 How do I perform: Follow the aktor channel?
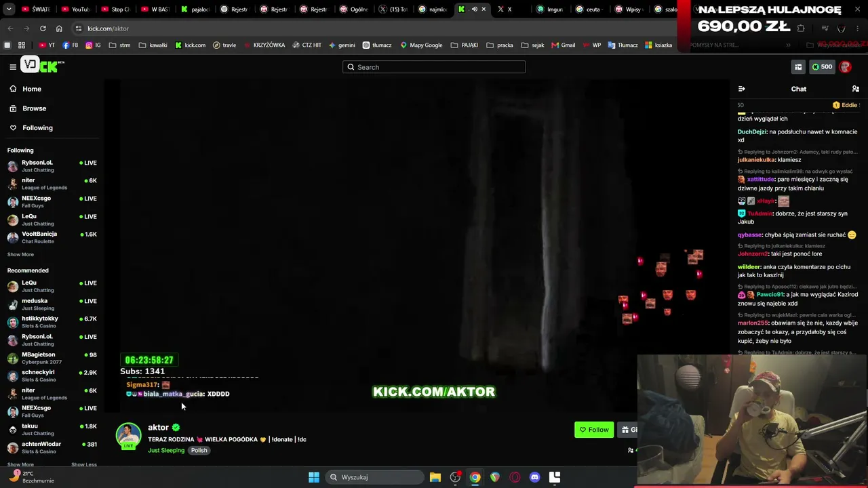(594, 430)
